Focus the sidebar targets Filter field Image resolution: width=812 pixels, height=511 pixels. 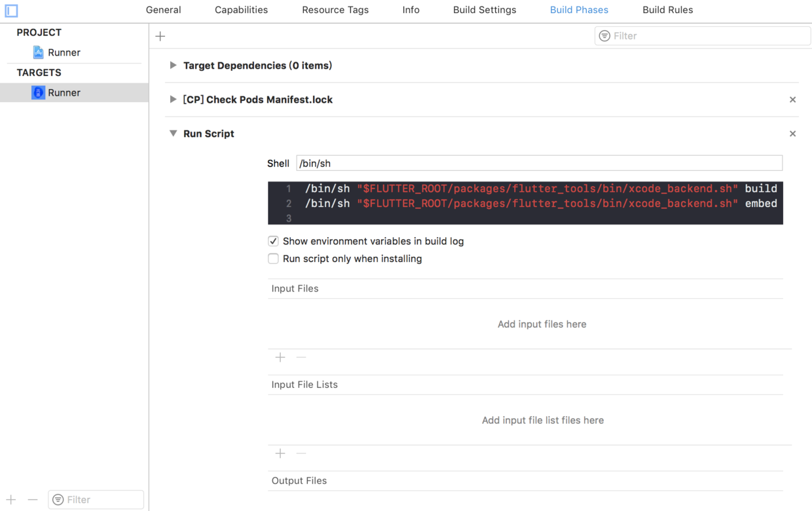(96, 500)
